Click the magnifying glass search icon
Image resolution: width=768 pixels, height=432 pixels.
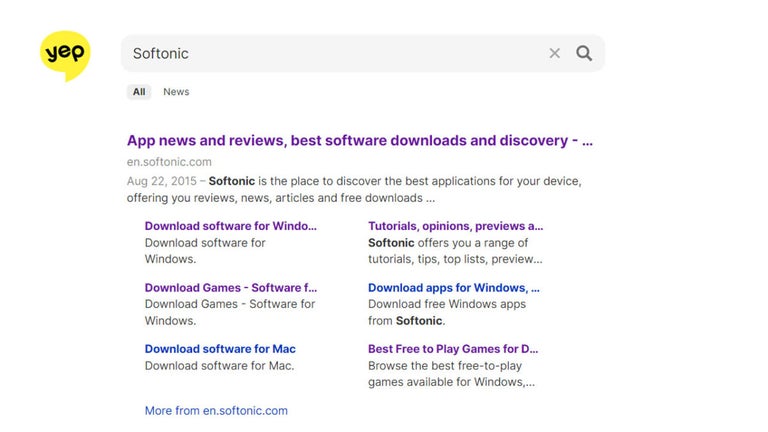click(x=584, y=53)
